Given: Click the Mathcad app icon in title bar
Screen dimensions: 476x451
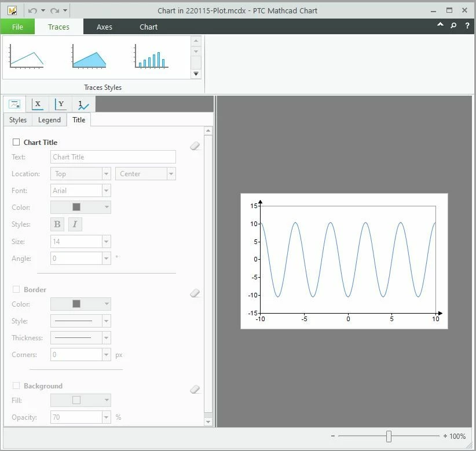Looking at the screenshot, I should (x=12, y=10).
